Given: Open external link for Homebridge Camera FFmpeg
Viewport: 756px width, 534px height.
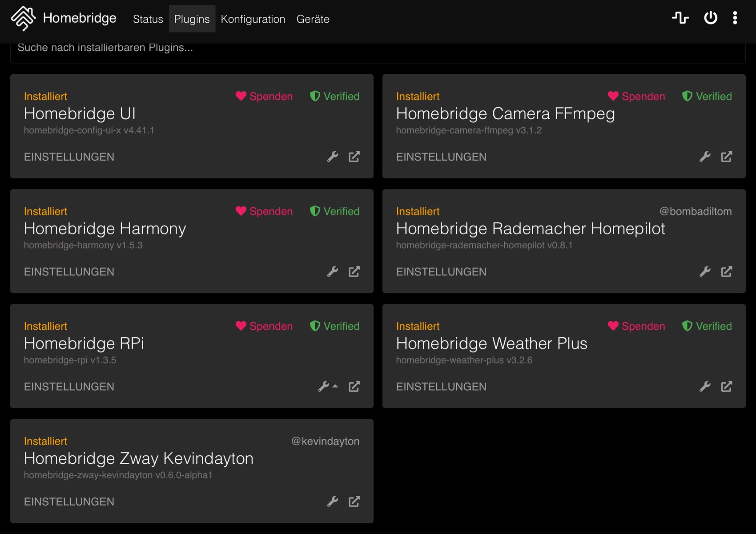Looking at the screenshot, I should pos(726,157).
